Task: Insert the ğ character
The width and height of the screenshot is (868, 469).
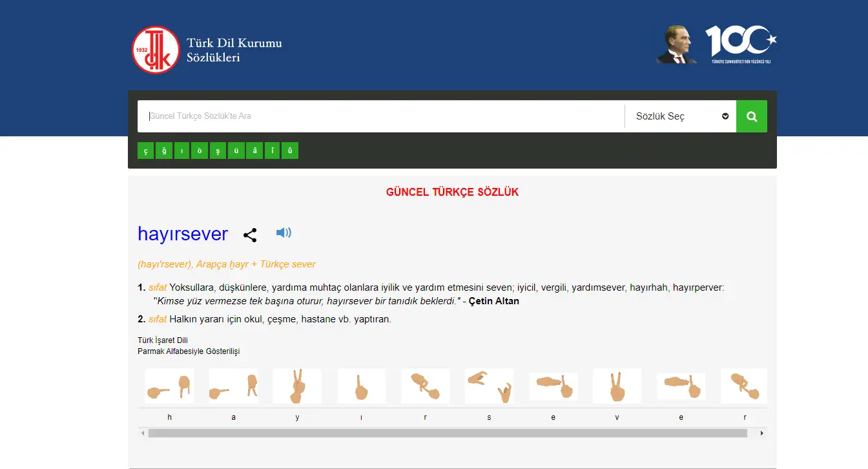Action: click(x=164, y=151)
